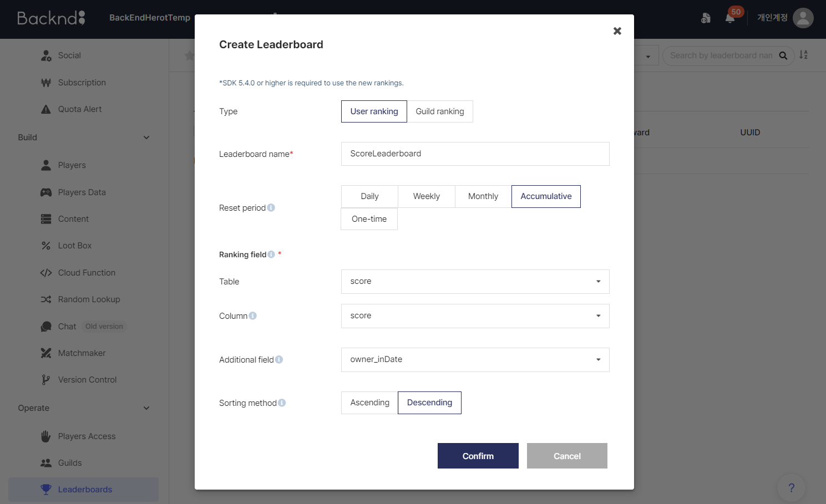Screen dimensions: 826x504
Task: Choose Monthly reset period
Action: pos(483,196)
